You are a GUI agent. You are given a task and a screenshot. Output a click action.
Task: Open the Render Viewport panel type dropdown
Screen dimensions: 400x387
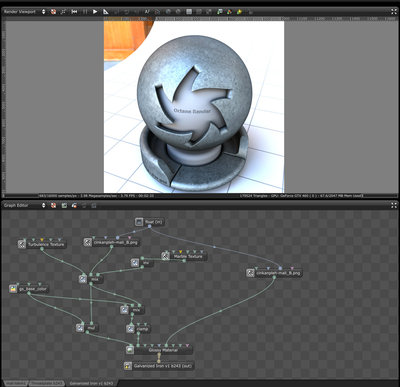coord(43,12)
